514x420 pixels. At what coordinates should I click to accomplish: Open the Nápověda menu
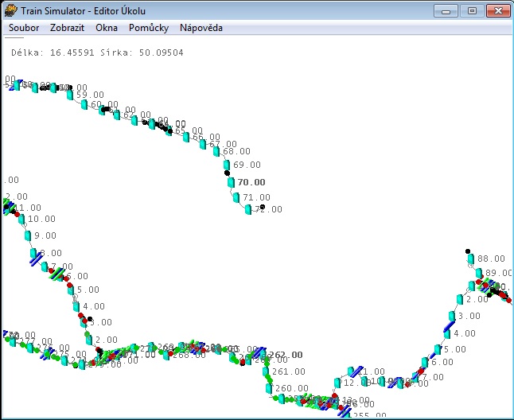click(201, 28)
